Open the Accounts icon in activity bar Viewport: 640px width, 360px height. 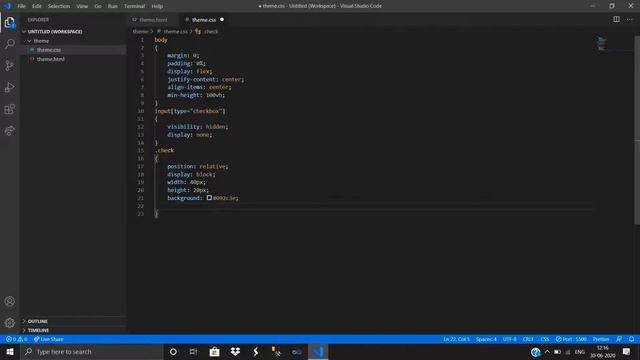10,301
